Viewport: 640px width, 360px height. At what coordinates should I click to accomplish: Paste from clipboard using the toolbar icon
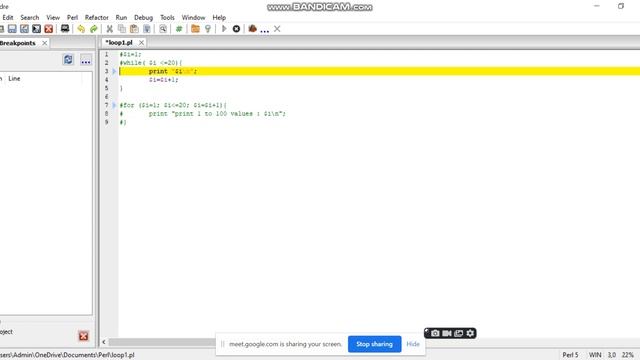point(134,29)
